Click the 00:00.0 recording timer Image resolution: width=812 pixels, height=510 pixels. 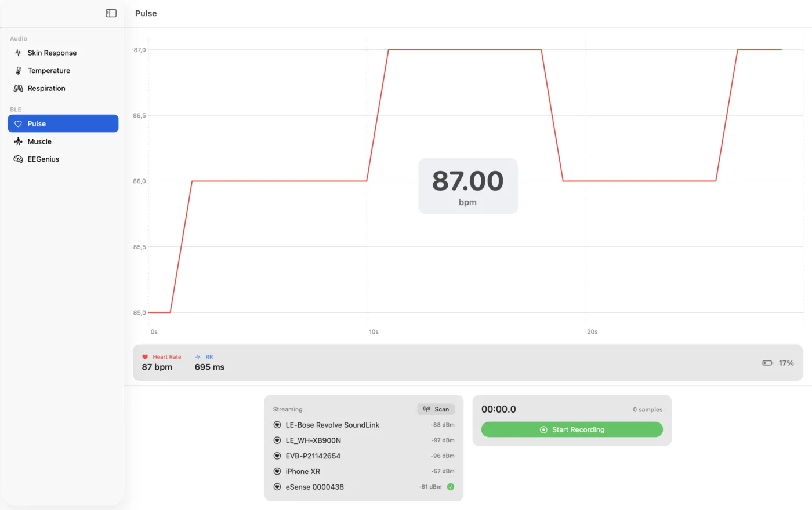click(x=499, y=409)
